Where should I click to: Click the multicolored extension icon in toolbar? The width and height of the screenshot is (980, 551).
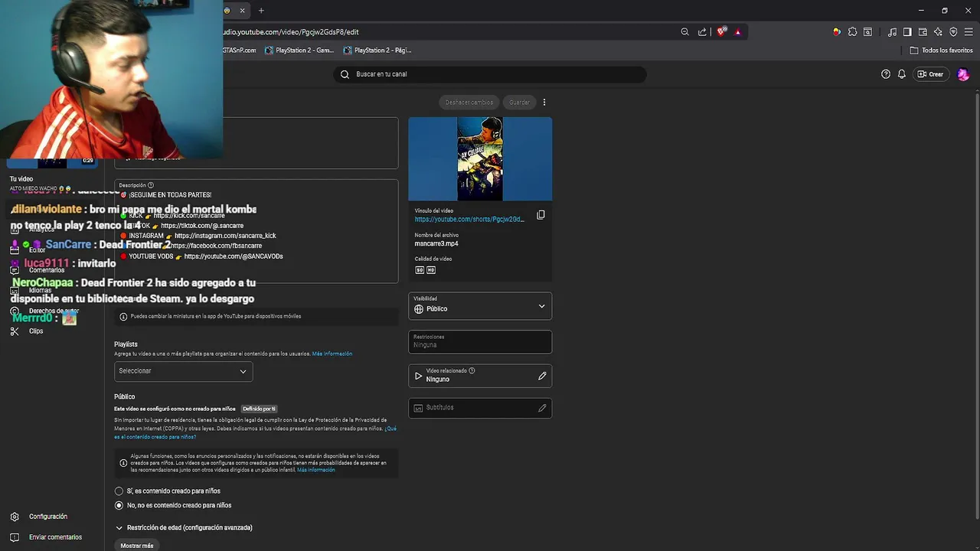(837, 32)
